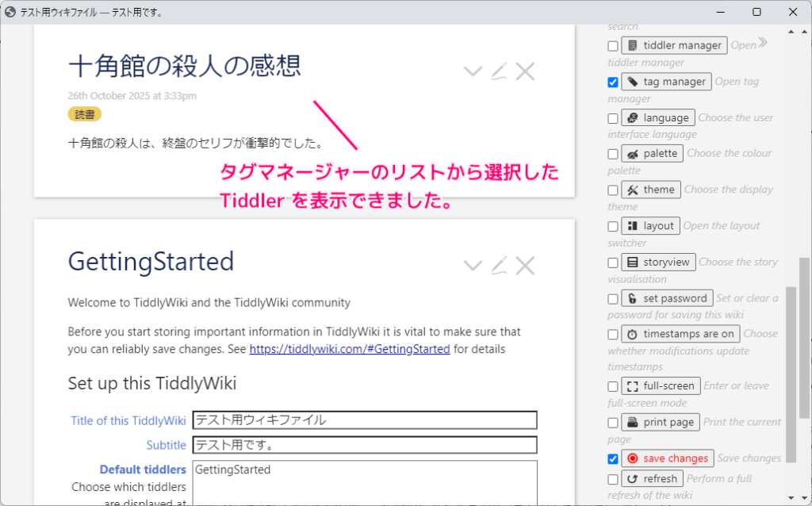Open the tag manager tool
Image resolution: width=812 pixels, height=506 pixels.
[666, 81]
